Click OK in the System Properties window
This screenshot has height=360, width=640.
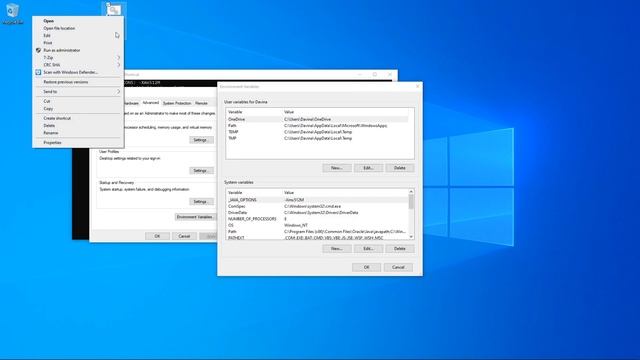pos(157,236)
